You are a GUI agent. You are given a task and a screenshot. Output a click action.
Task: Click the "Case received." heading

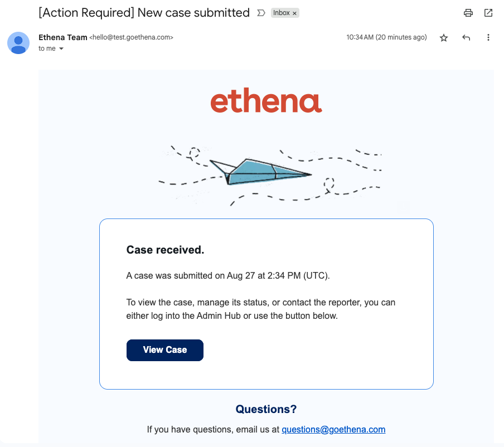(165, 250)
